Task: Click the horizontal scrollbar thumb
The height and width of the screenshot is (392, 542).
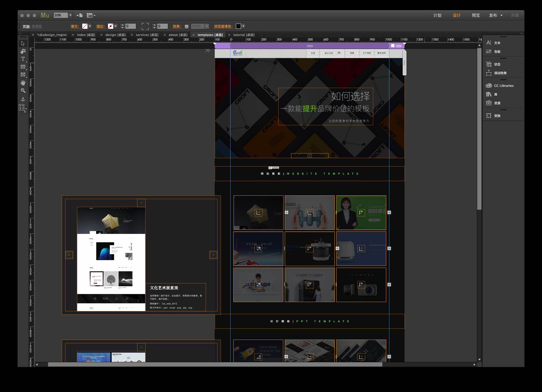Action: [215, 364]
